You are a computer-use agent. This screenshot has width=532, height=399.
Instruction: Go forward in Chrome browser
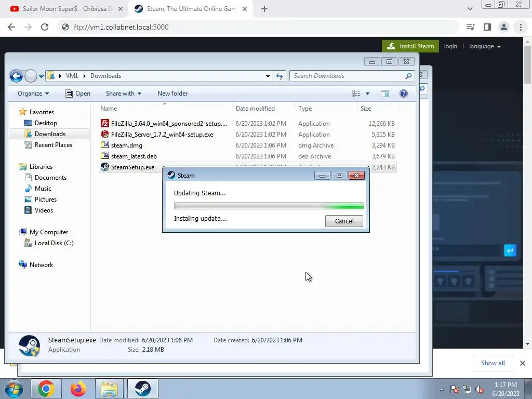tap(28, 27)
